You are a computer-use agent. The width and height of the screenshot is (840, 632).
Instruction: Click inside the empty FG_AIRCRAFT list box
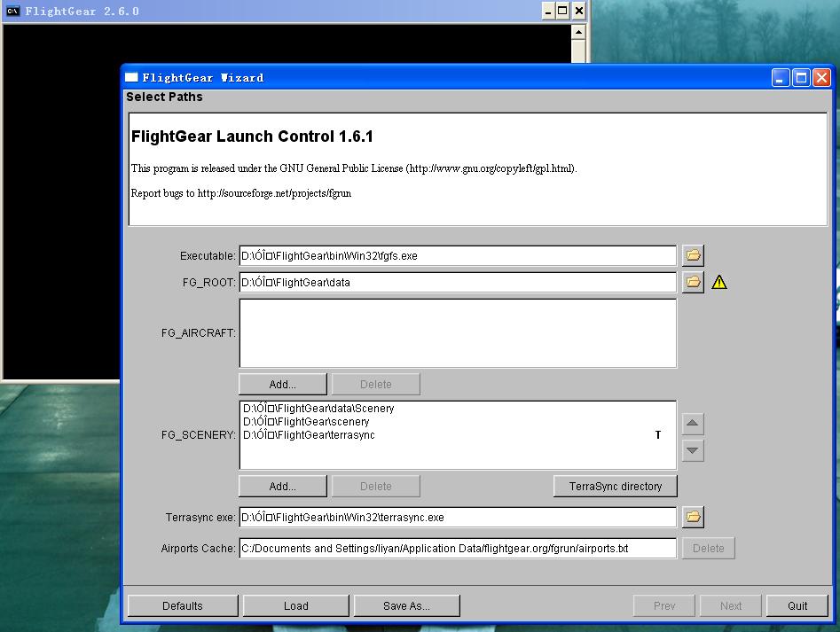(458, 333)
